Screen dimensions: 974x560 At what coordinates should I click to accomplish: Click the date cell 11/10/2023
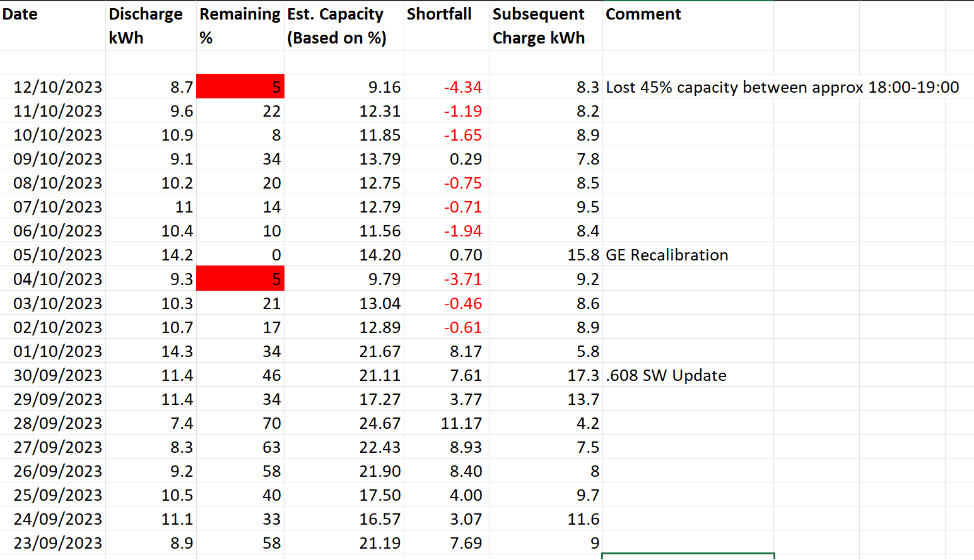point(53,111)
